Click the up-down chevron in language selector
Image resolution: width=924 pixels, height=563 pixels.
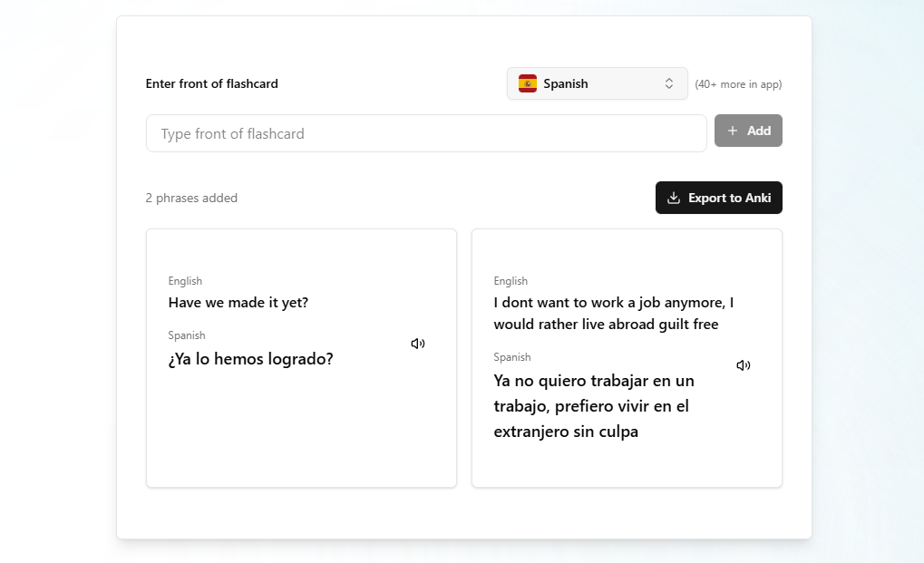[x=669, y=83]
